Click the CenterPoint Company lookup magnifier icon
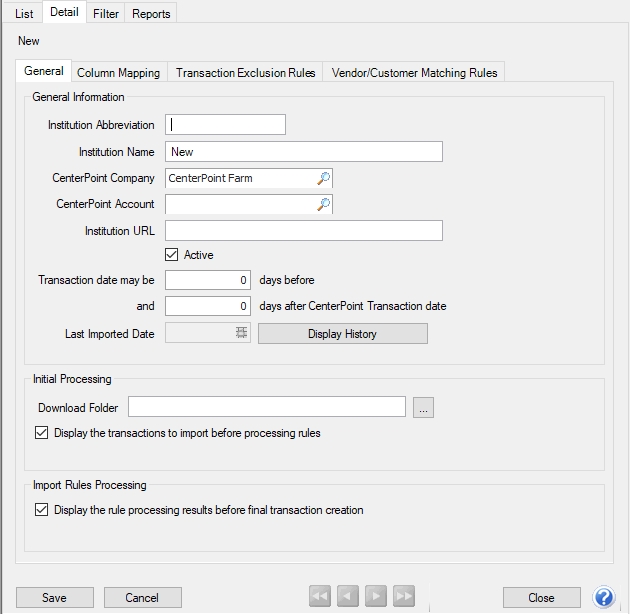The height and width of the screenshot is (614, 630). [323, 178]
